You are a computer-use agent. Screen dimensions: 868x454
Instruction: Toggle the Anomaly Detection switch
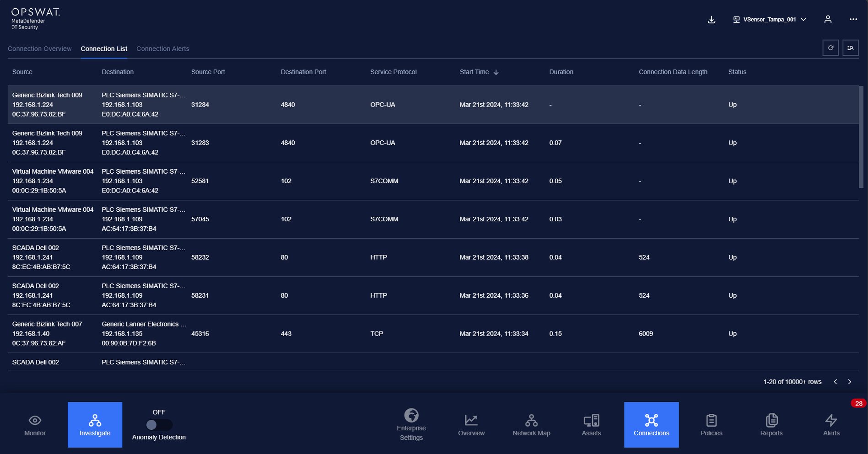coord(159,425)
